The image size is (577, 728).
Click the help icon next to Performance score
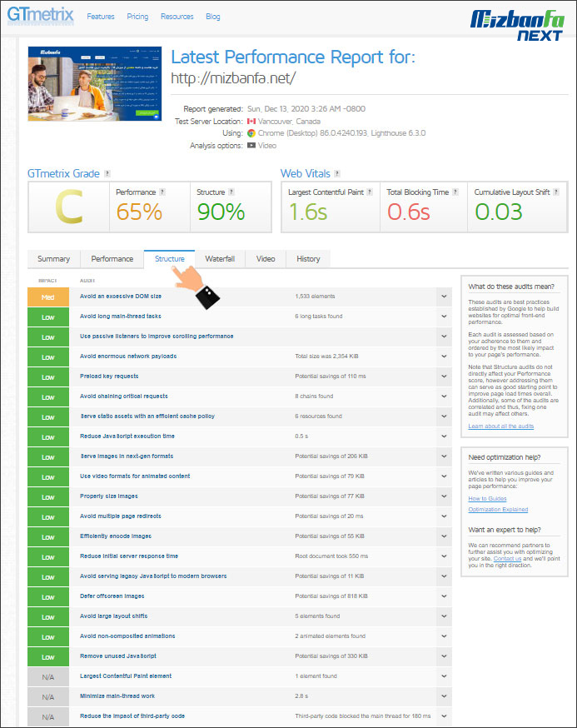[162, 192]
